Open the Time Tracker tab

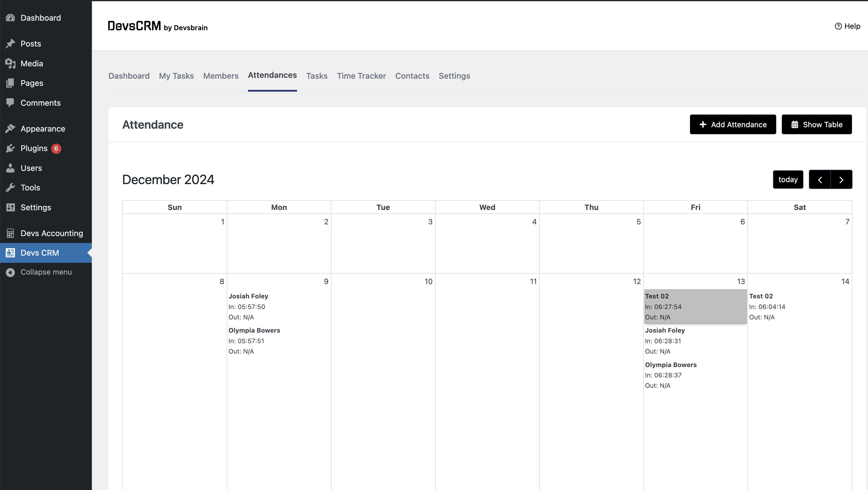pos(361,76)
